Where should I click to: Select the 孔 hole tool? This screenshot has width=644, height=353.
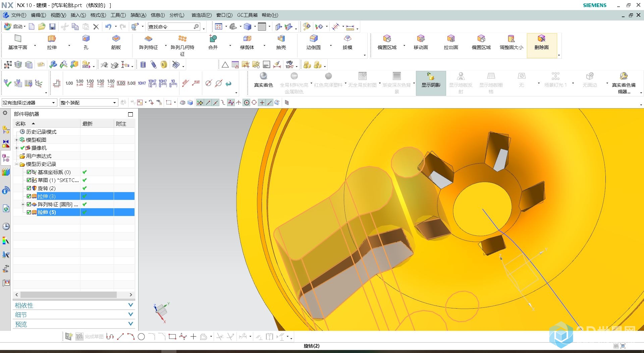tap(86, 42)
